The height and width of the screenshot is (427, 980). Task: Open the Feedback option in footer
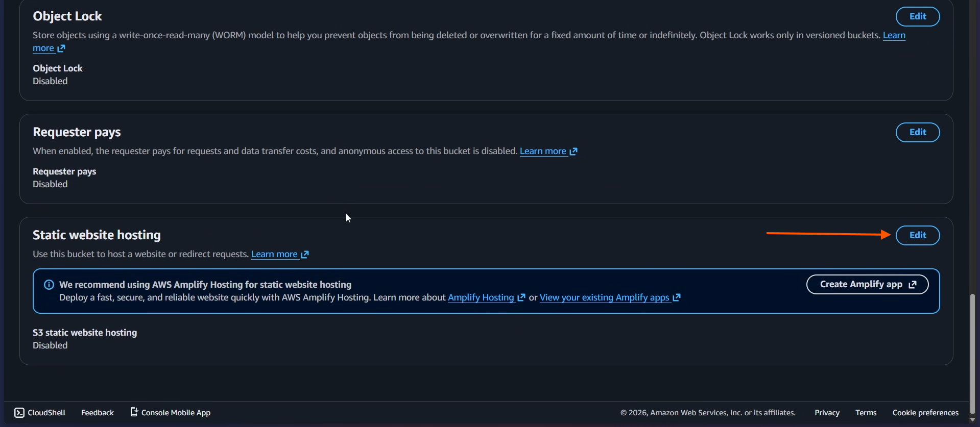(97, 413)
